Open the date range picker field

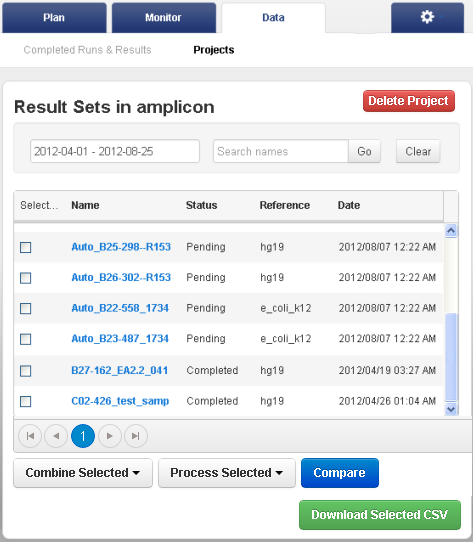click(x=115, y=151)
